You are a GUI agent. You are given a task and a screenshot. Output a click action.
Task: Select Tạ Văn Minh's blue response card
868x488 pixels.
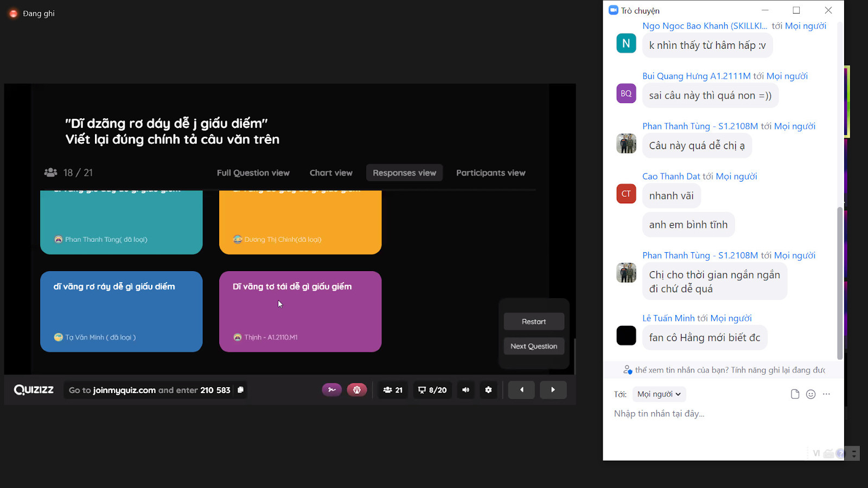(122, 311)
